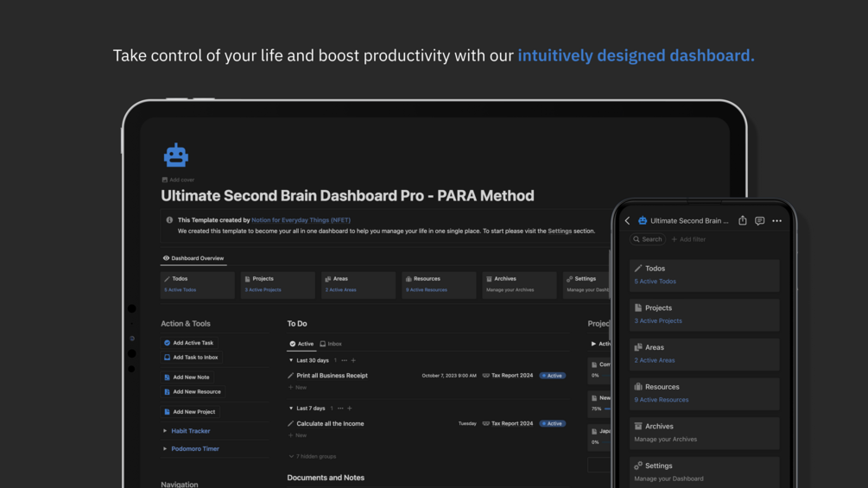This screenshot has width=868, height=488.
Task: Collapse the Last 7 days group
Action: [x=291, y=409]
